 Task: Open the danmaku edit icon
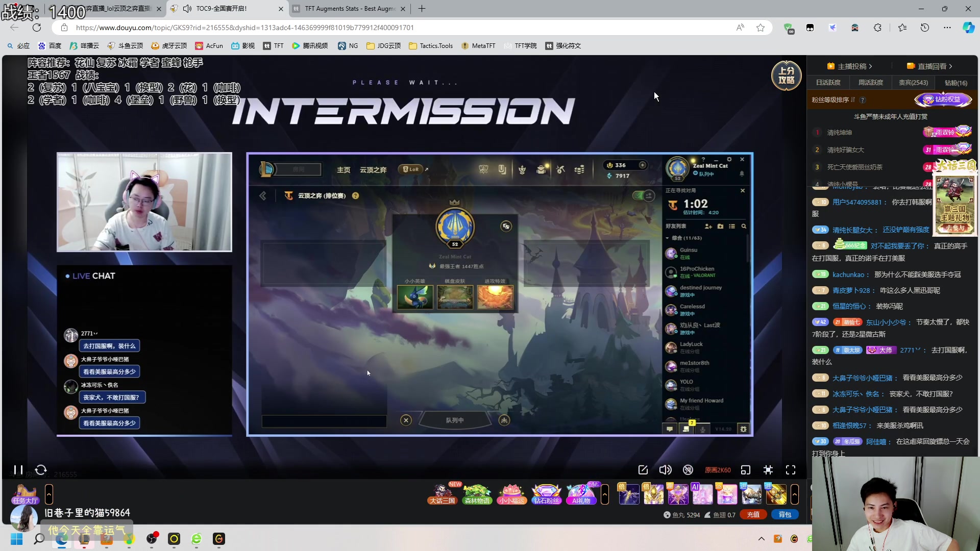click(643, 470)
